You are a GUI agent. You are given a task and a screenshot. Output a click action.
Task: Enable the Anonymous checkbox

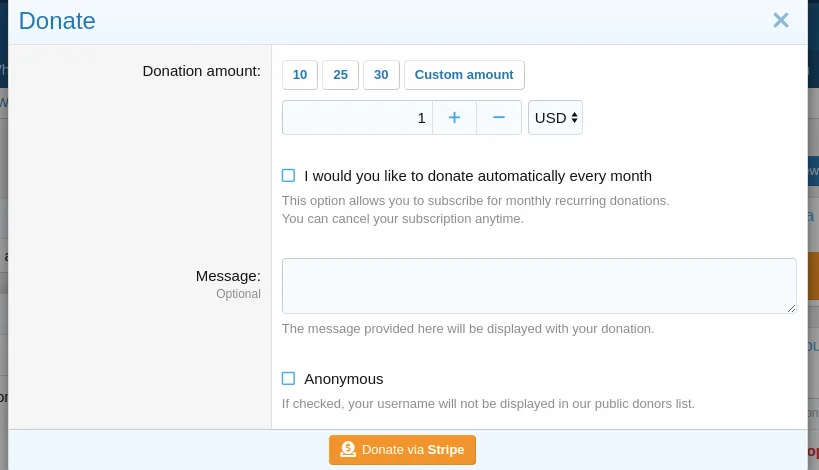(289, 379)
